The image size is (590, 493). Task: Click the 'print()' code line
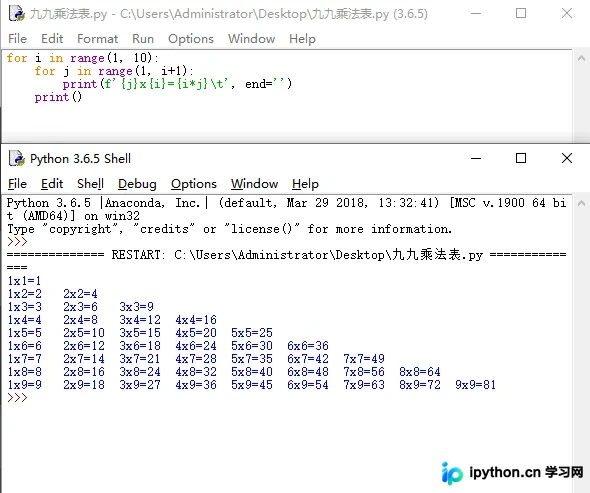[58, 97]
